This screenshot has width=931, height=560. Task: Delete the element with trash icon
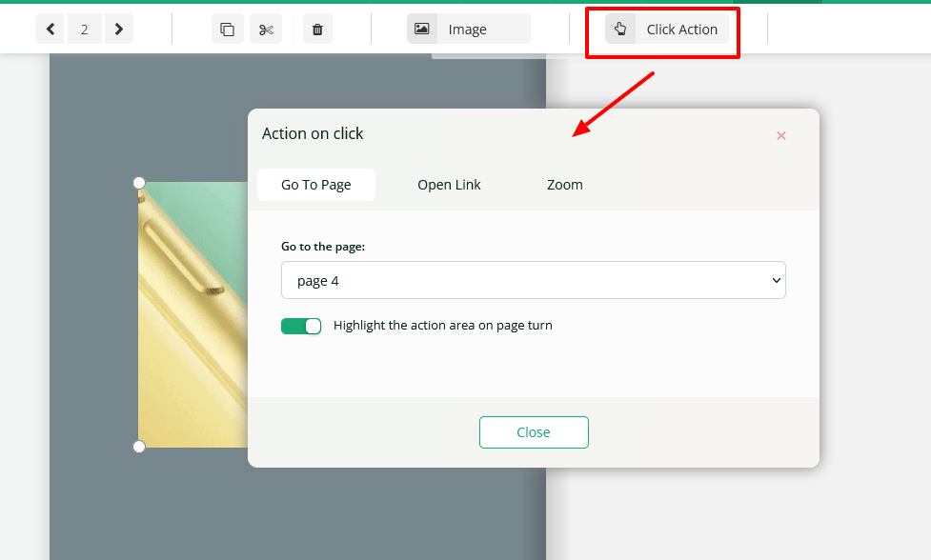317,30
